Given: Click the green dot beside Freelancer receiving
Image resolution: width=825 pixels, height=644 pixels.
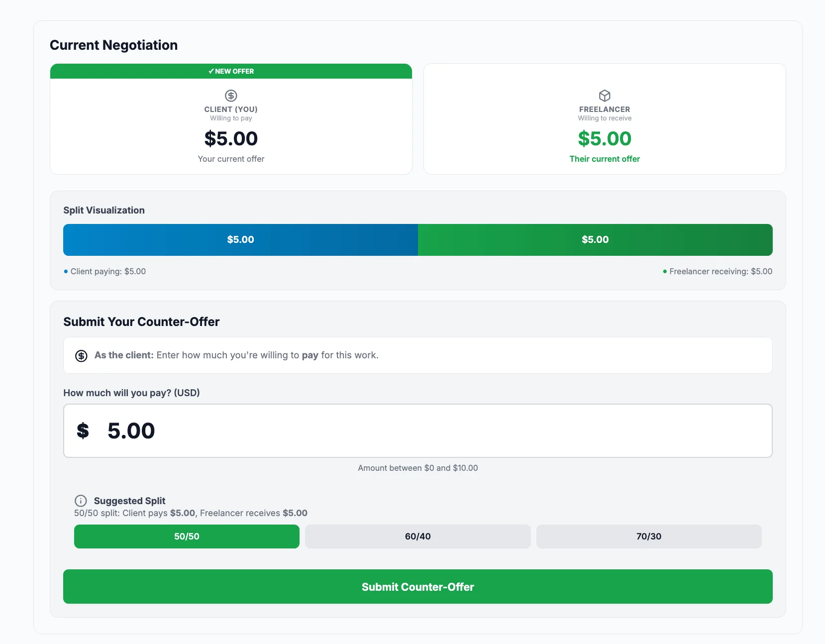Looking at the screenshot, I should click(665, 272).
